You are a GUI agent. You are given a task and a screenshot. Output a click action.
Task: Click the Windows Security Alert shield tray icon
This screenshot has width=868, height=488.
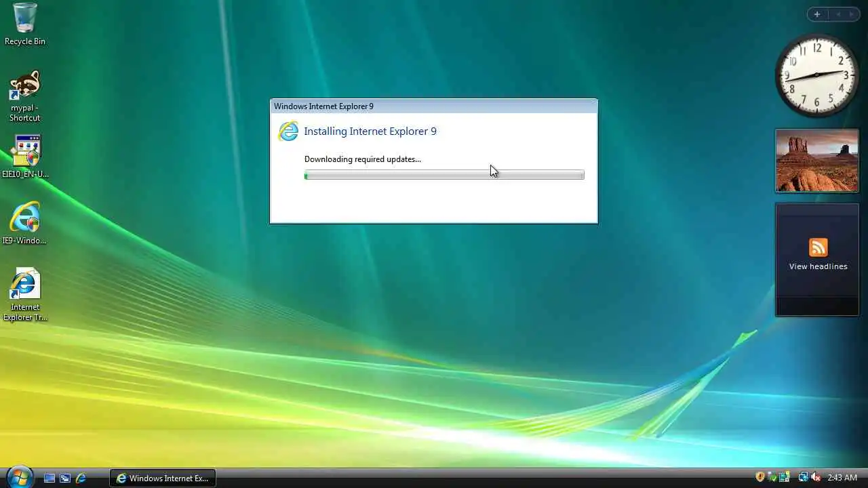point(760,477)
